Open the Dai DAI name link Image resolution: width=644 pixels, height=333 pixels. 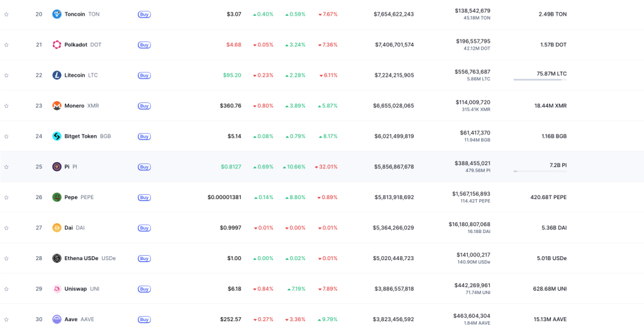(x=74, y=227)
